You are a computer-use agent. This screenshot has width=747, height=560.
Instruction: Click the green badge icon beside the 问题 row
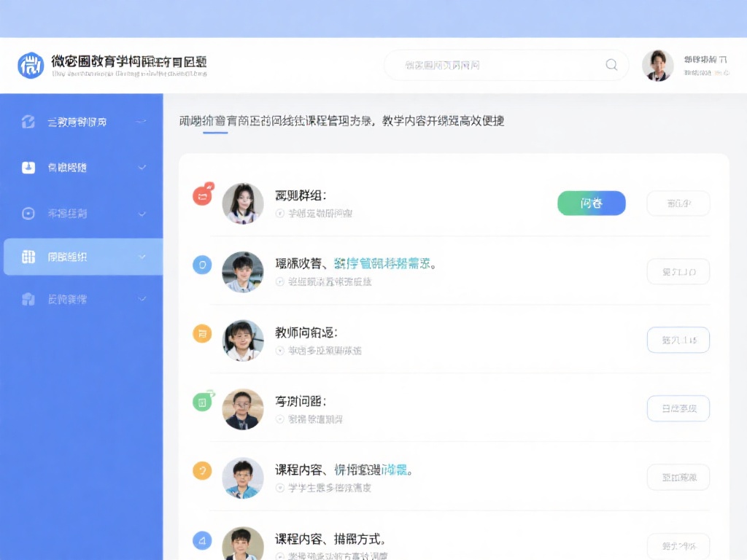(x=202, y=401)
